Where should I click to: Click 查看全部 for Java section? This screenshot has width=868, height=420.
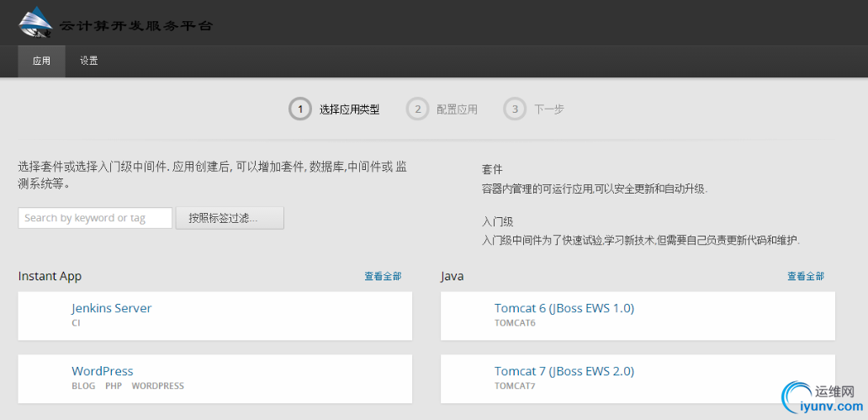[x=806, y=276]
